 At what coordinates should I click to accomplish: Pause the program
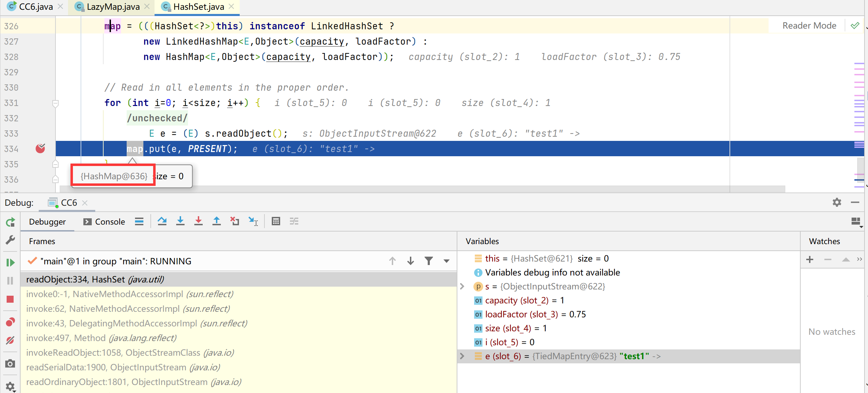tap(10, 281)
